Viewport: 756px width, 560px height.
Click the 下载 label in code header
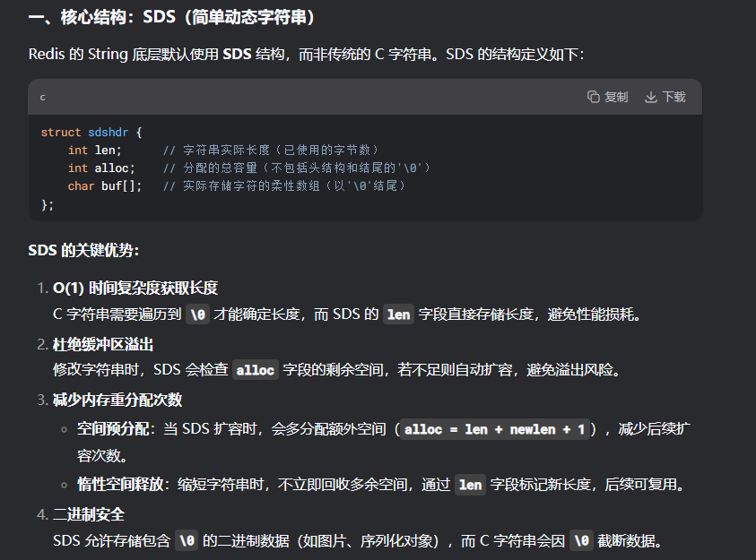point(674,97)
